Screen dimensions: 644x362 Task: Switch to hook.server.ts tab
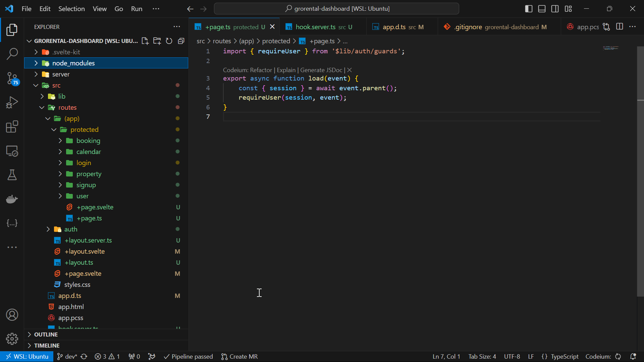pyautogui.click(x=323, y=27)
